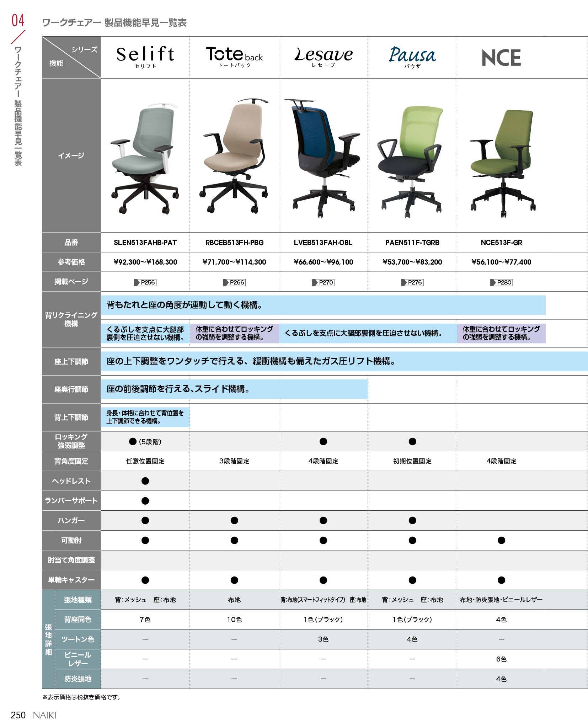Click the product number SLEN513FAHB-PAT
Screen dimensions: 588x728
pyautogui.click(x=145, y=243)
